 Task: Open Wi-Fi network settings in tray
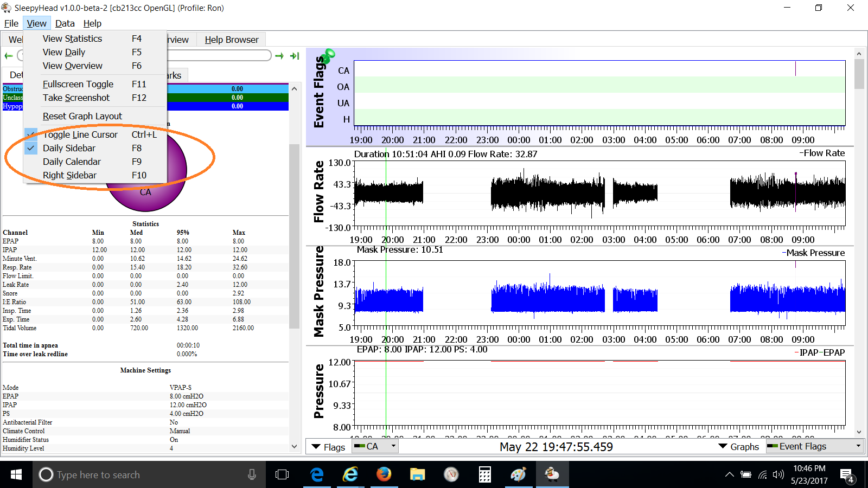pyautogui.click(x=763, y=475)
